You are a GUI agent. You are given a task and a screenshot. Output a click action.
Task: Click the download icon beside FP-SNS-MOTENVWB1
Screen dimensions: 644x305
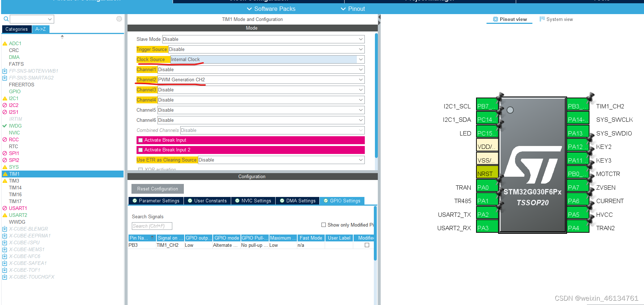coord(5,71)
